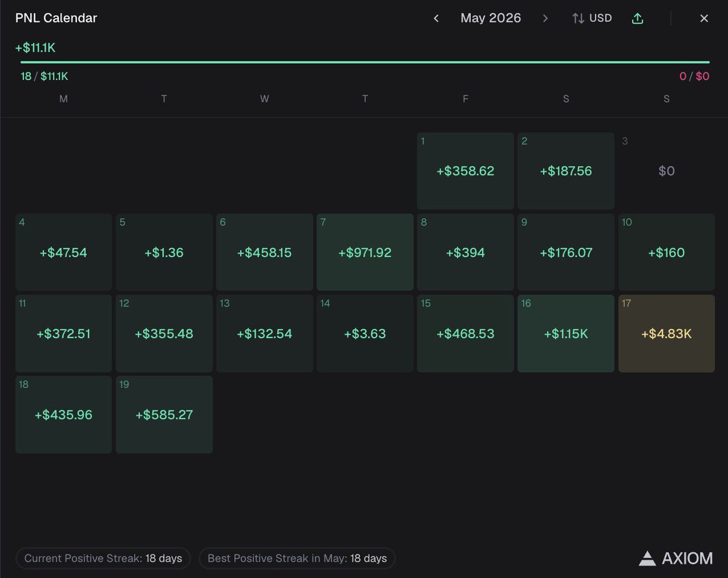Open the day with +$458.15

pos(265,252)
